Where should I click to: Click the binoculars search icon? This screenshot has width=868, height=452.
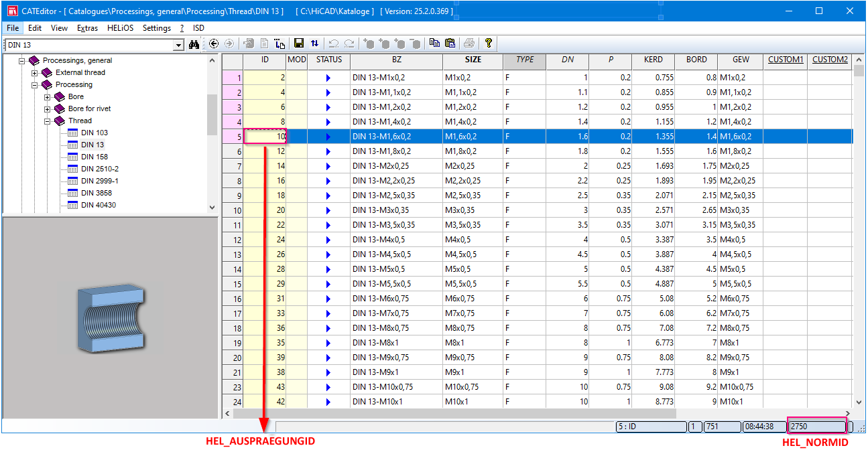point(194,44)
